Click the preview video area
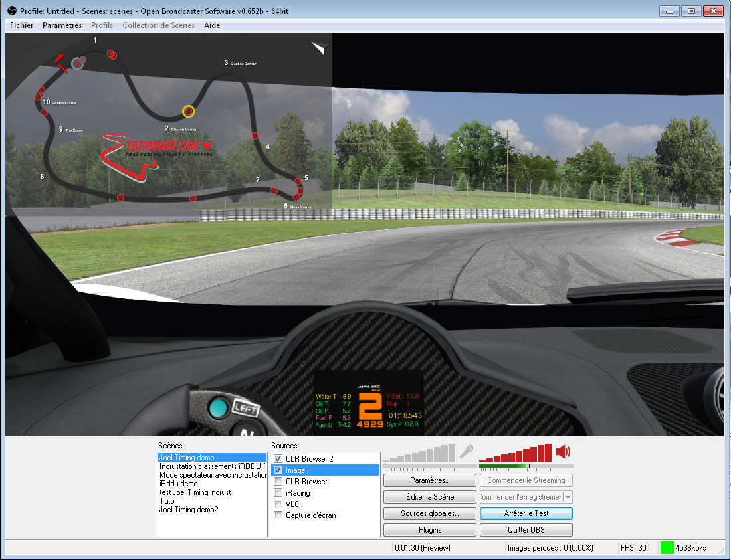The width and height of the screenshot is (731, 560). coord(365,234)
